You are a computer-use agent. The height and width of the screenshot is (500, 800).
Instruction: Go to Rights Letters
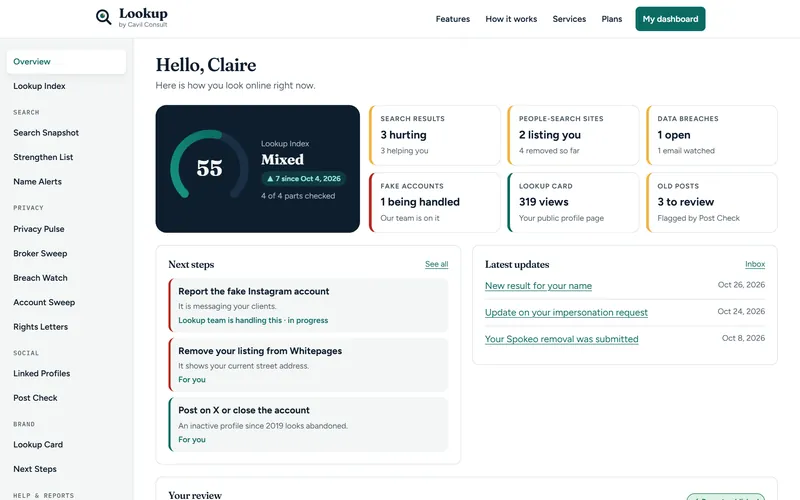[x=66, y=327]
